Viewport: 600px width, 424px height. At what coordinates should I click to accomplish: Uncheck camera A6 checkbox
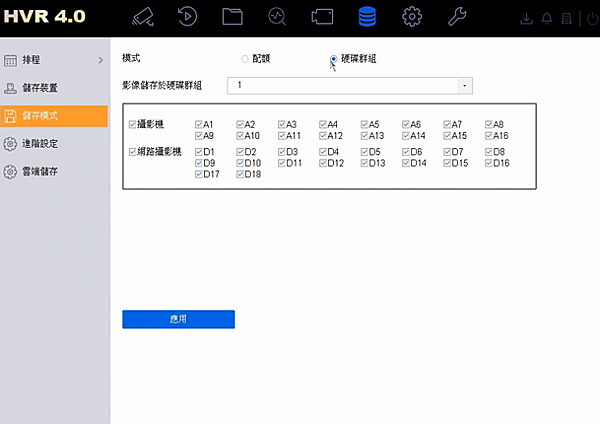tap(406, 124)
